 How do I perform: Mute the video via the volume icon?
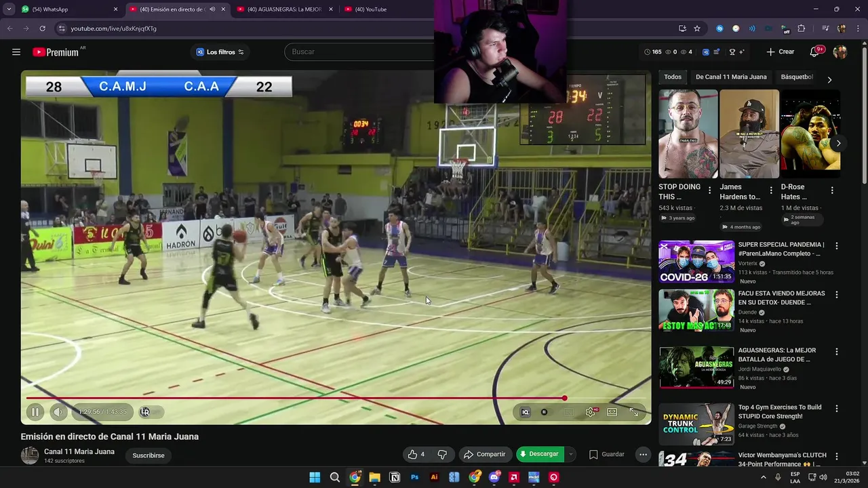(58, 411)
